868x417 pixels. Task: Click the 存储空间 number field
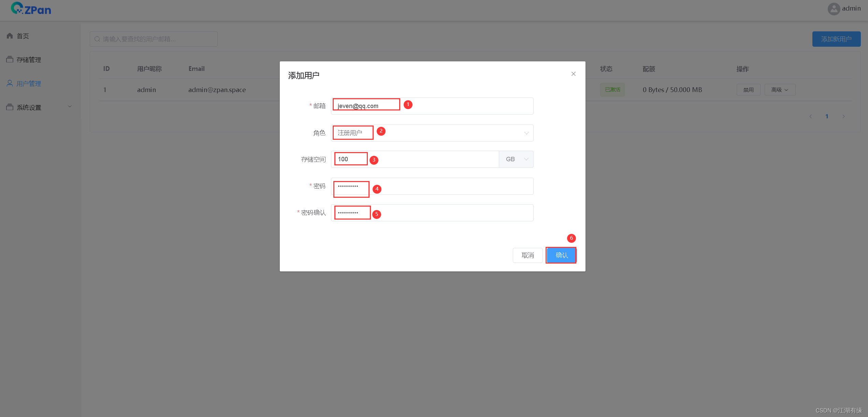[415, 159]
